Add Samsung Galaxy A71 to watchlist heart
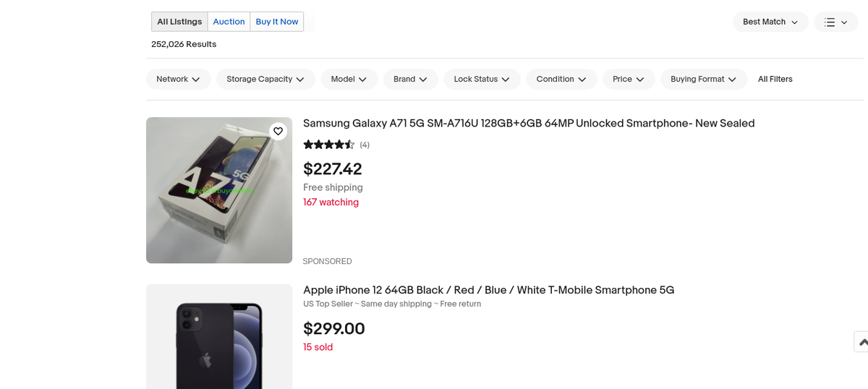The height and width of the screenshot is (389, 868). (278, 131)
